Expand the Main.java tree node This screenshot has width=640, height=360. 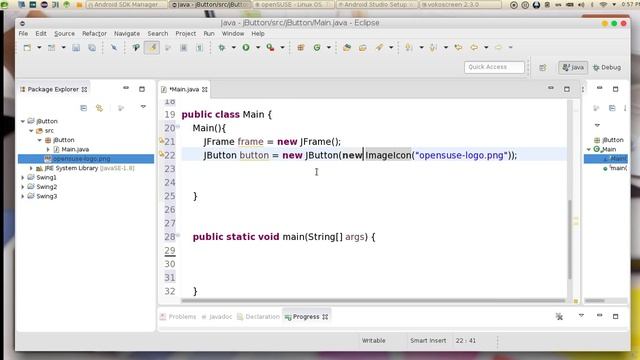coord(48,149)
